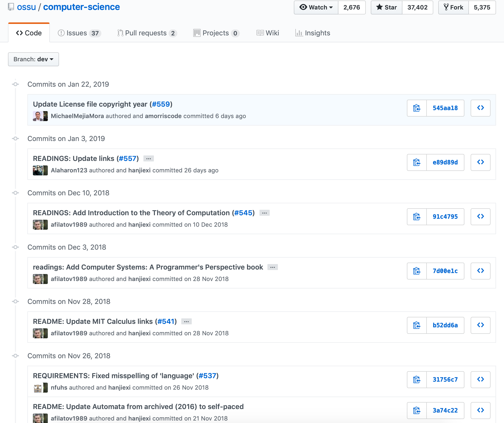The width and height of the screenshot is (504, 423).
Task: Copy full SHA for commit e89d89d
Action: (417, 162)
